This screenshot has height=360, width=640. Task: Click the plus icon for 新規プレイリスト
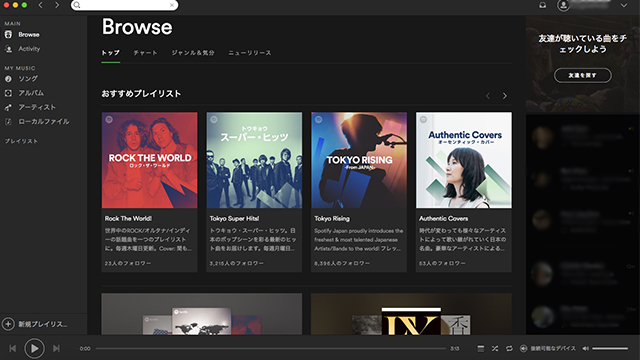tap(8, 324)
